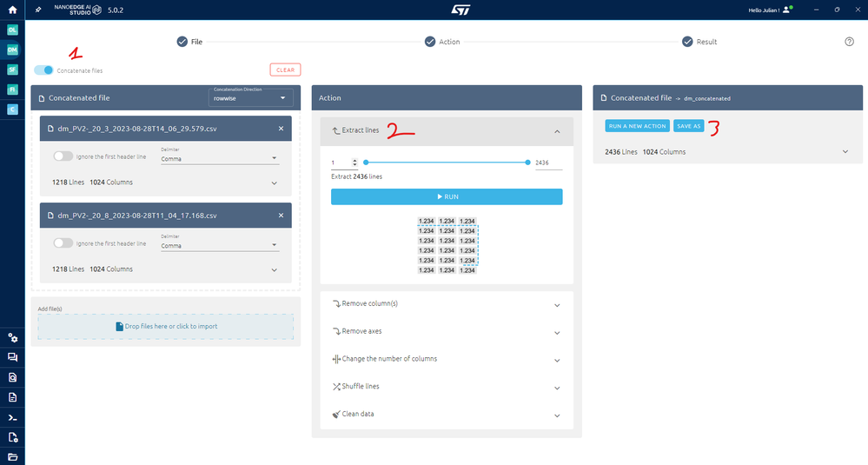Open the help question mark icon
The height and width of the screenshot is (465, 868).
coord(849,42)
